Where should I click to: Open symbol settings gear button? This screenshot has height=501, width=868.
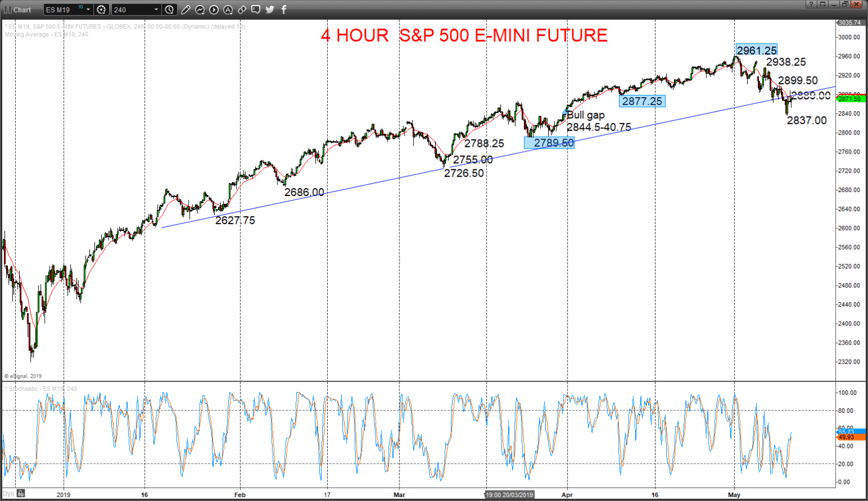102,10
